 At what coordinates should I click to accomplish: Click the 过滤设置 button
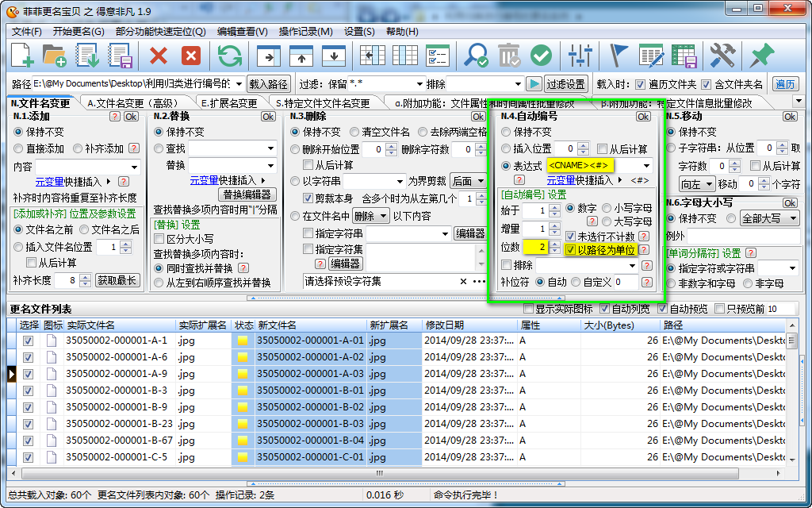(566, 84)
